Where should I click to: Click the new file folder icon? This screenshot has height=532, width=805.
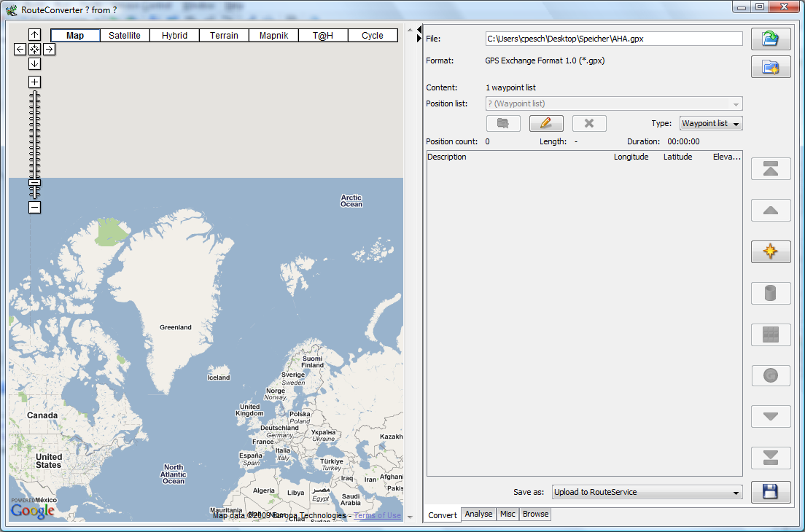[x=771, y=67]
